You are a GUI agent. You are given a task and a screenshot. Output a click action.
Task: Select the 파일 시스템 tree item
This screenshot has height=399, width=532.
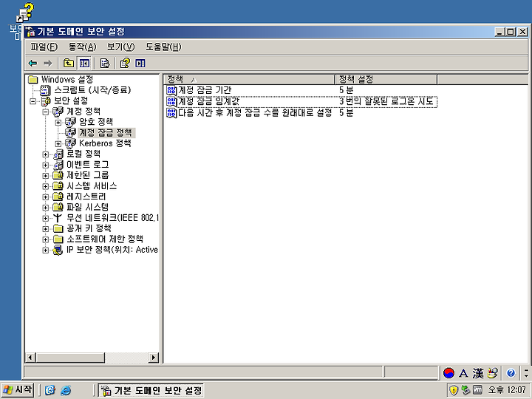coord(87,208)
